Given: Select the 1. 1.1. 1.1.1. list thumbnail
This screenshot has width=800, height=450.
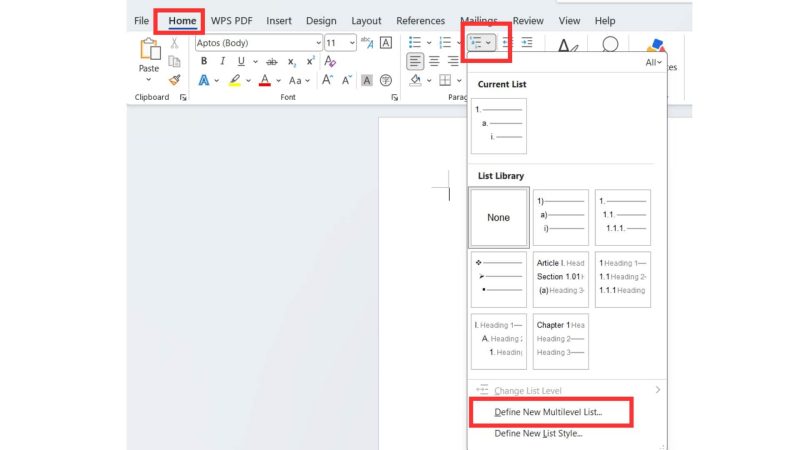Looking at the screenshot, I should pos(622,217).
